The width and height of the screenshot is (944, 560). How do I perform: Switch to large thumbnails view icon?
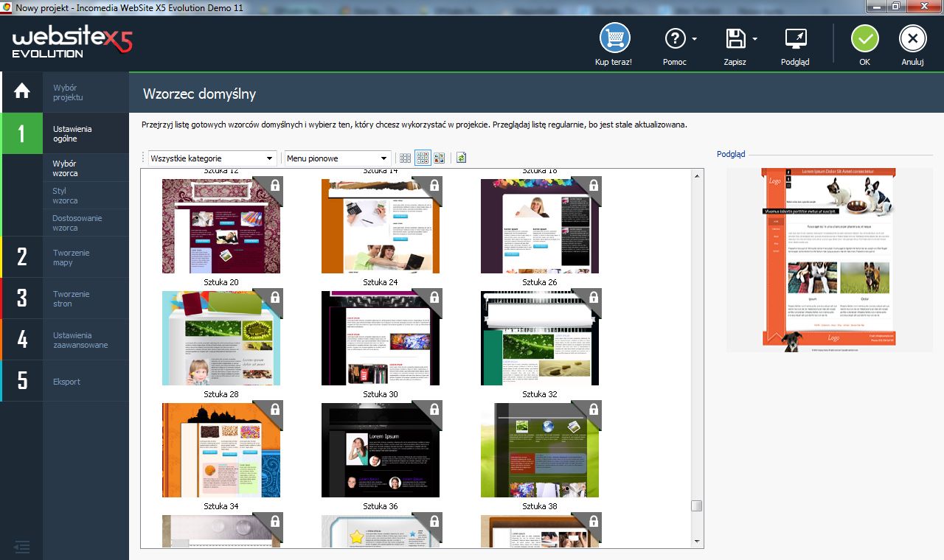[x=440, y=158]
